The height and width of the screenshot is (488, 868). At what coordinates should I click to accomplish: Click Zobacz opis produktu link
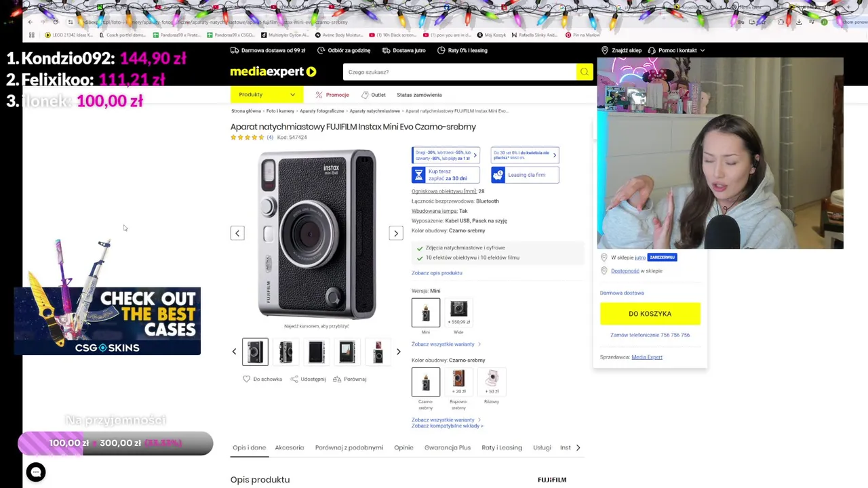437,272
